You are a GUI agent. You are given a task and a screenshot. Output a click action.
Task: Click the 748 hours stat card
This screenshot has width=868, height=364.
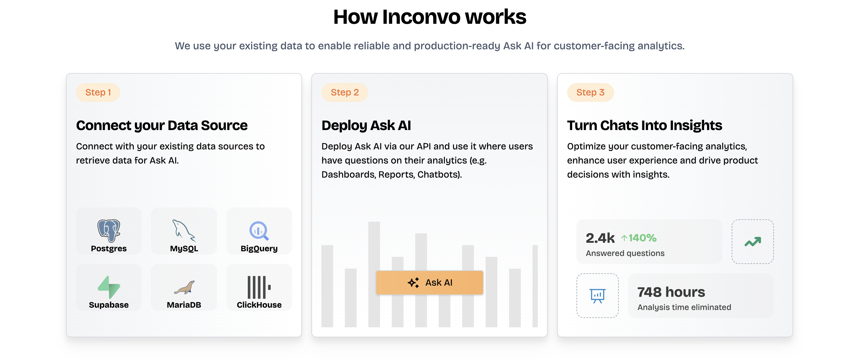(x=701, y=296)
